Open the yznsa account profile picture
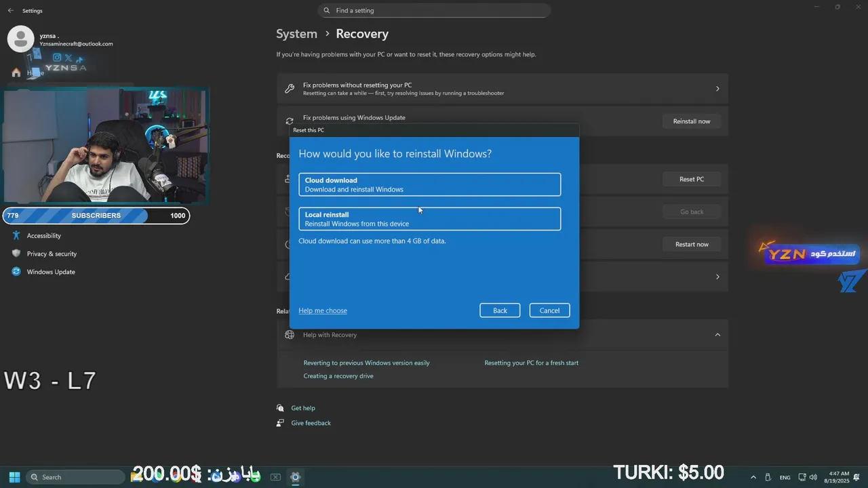Screen dimensions: 868x488 [x=20, y=39]
